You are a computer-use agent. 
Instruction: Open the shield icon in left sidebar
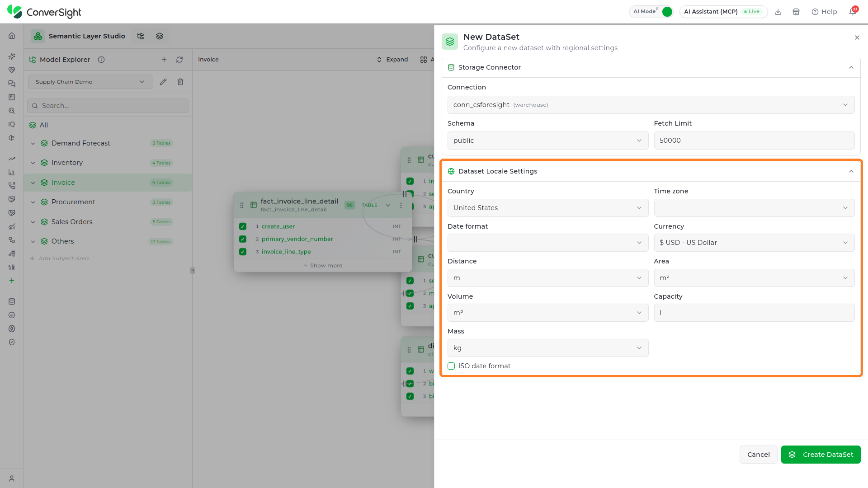click(12, 342)
